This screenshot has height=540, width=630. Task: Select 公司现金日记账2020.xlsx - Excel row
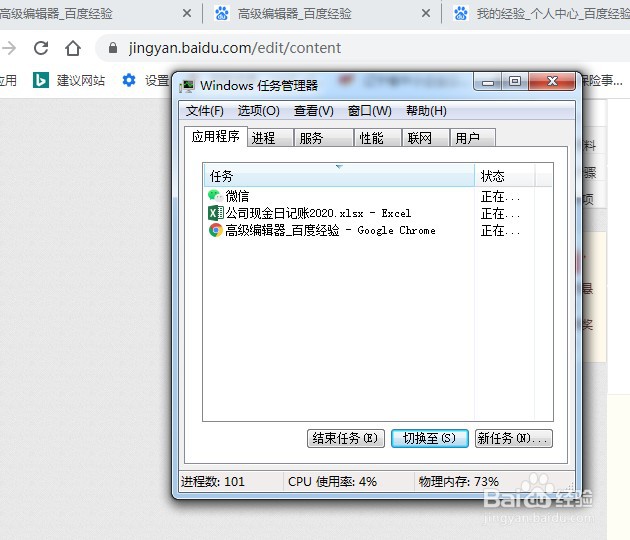pos(378,213)
